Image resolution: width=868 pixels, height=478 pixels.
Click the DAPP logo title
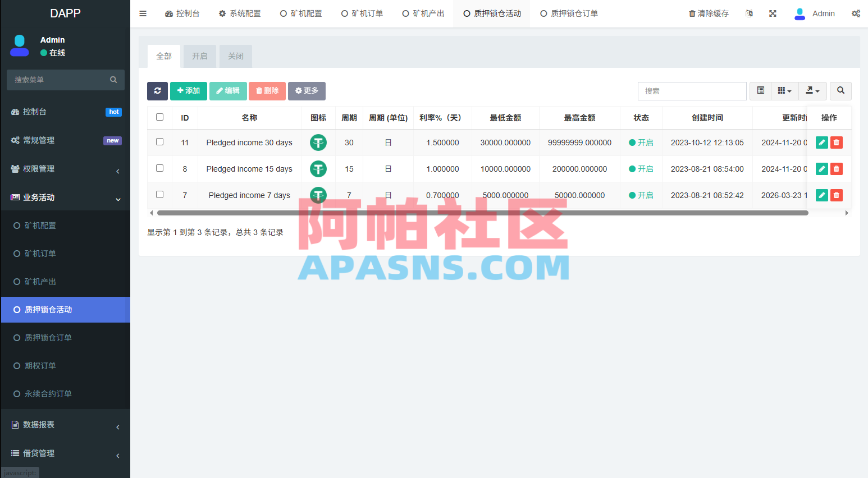click(65, 13)
